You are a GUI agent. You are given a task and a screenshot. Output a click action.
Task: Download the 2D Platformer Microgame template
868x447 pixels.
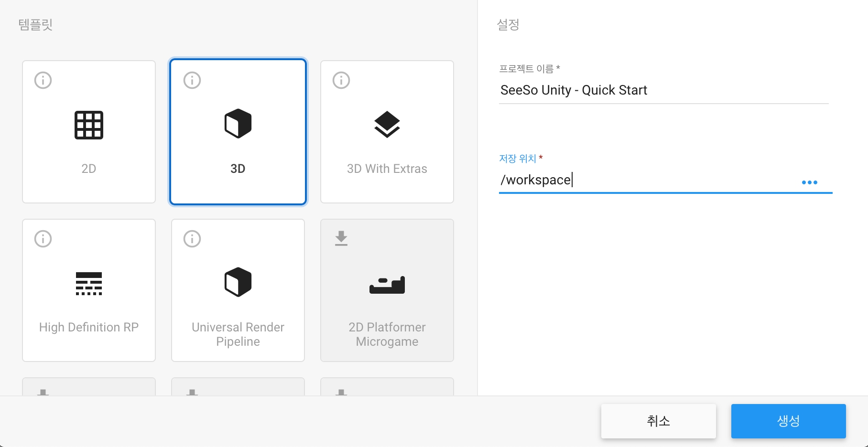tap(341, 238)
